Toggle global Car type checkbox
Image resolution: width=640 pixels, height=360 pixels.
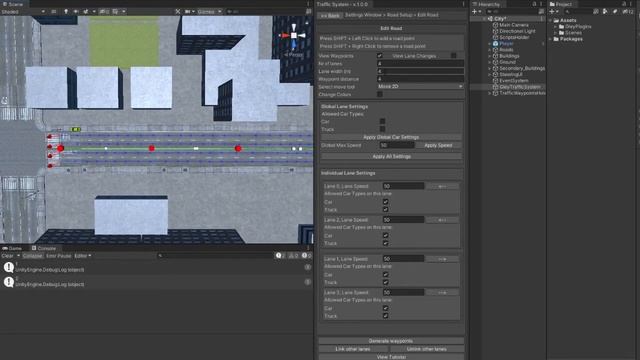click(382, 121)
